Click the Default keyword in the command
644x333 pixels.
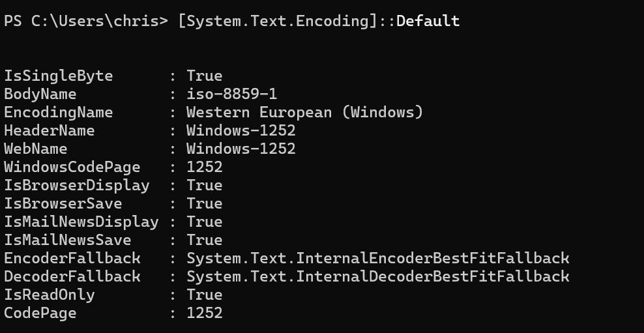click(x=428, y=21)
